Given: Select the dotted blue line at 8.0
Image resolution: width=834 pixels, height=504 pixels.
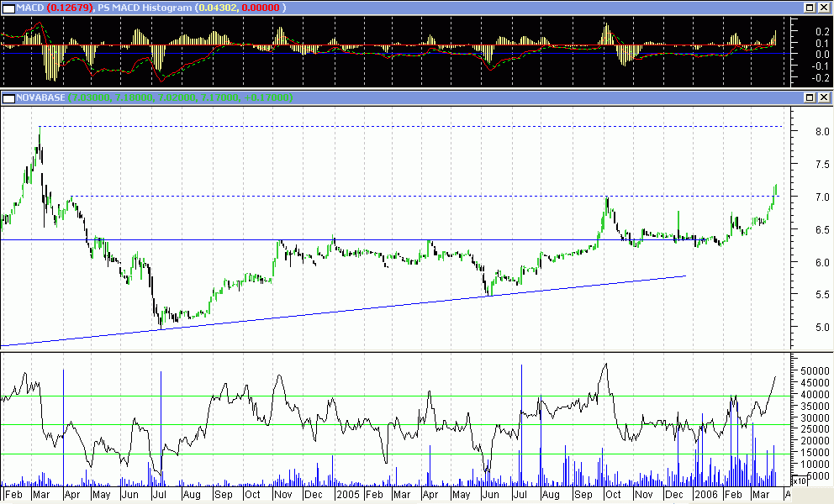Looking at the screenshot, I should [x=420, y=126].
